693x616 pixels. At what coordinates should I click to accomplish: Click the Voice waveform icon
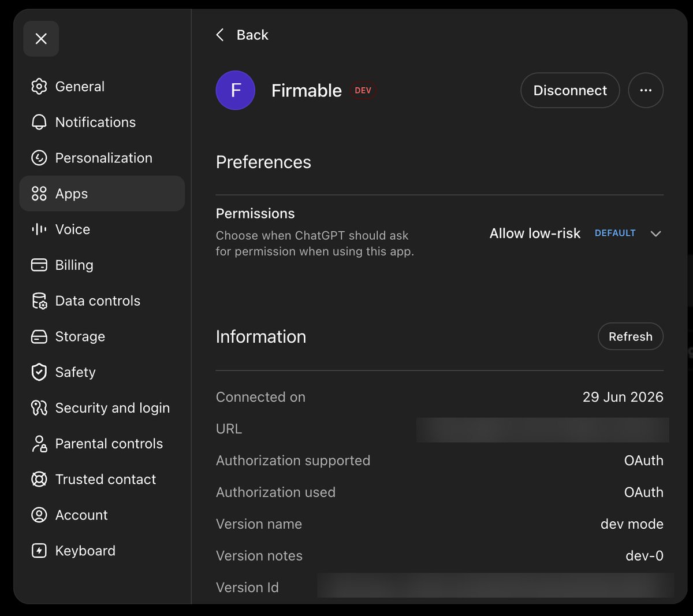point(39,229)
